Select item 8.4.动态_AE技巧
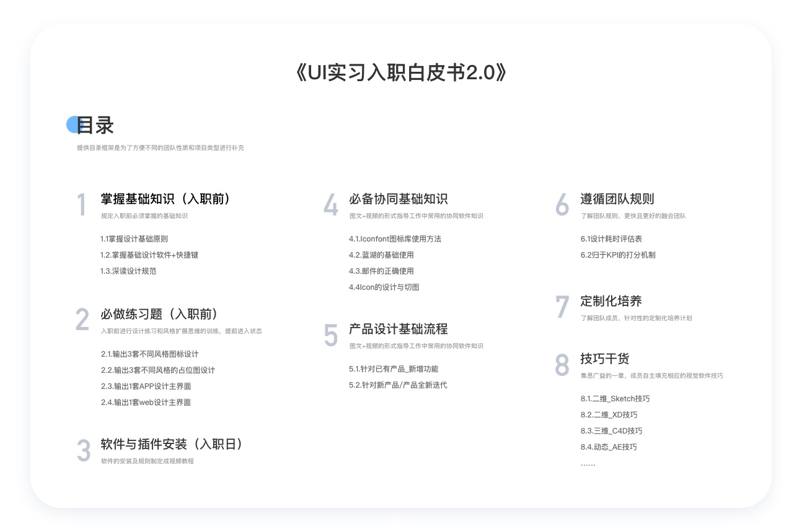 pos(609,447)
